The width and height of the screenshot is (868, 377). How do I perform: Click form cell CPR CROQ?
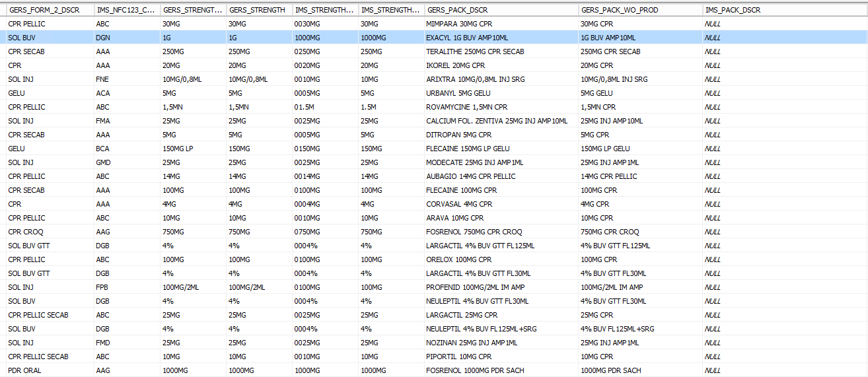pos(49,232)
